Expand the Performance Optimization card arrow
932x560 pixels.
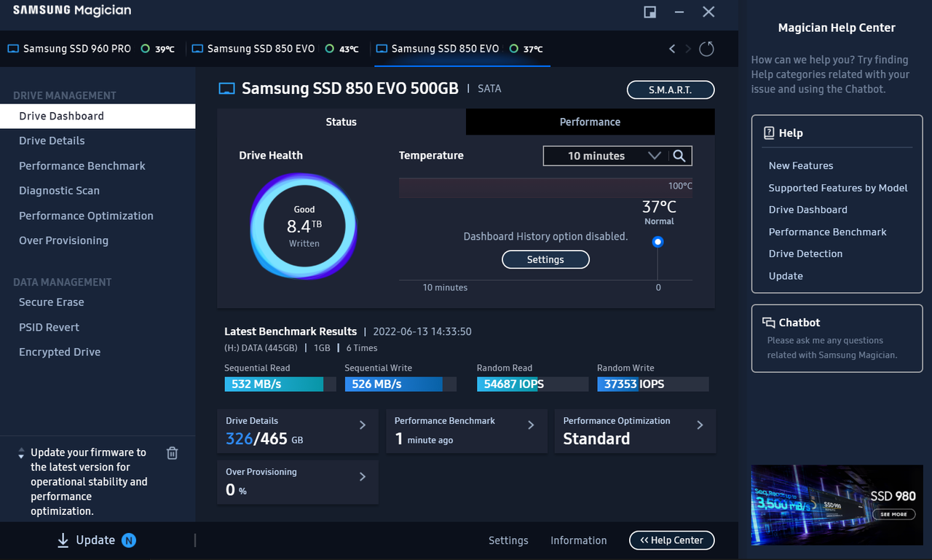pyautogui.click(x=700, y=425)
